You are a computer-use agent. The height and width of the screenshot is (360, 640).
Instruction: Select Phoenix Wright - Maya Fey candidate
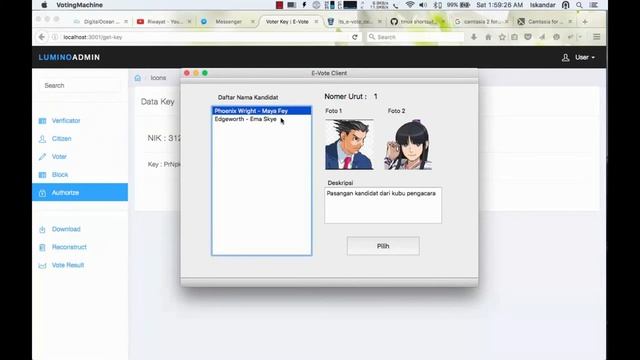point(261,111)
